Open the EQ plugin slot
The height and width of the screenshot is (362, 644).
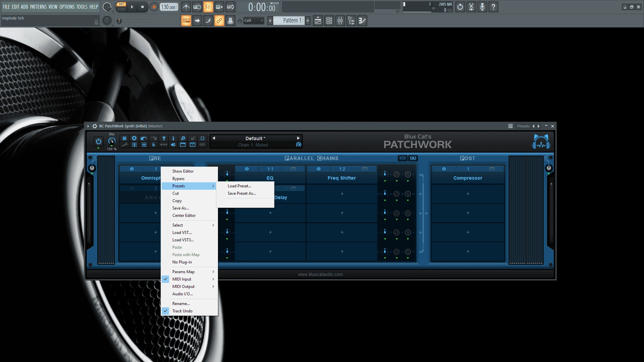coord(270,178)
